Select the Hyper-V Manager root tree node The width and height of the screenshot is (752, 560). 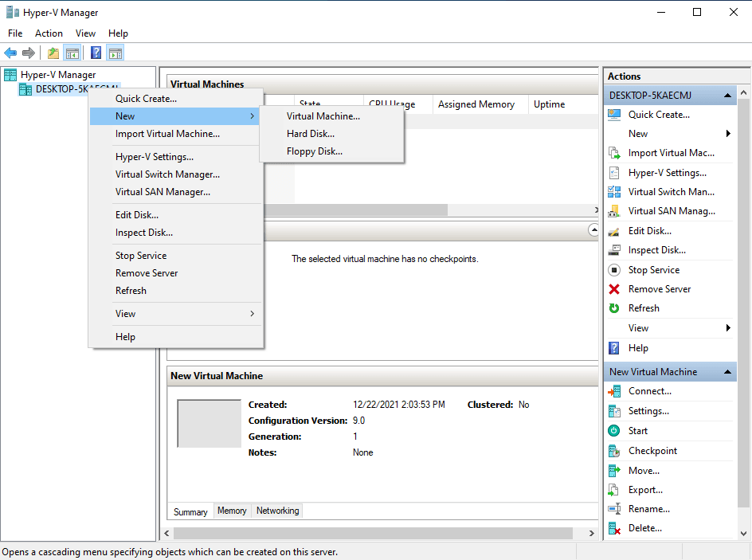point(58,75)
